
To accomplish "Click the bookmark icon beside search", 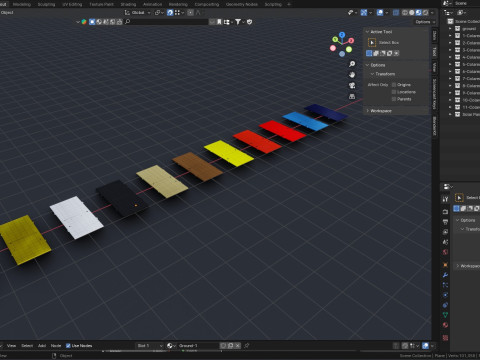I will (x=219, y=22).
